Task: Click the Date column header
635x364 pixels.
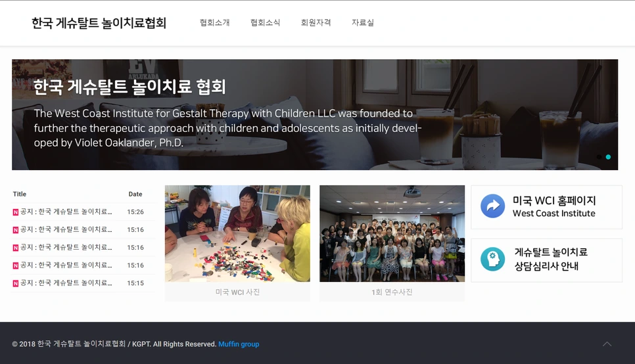Action: pyautogui.click(x=135, y=194)
